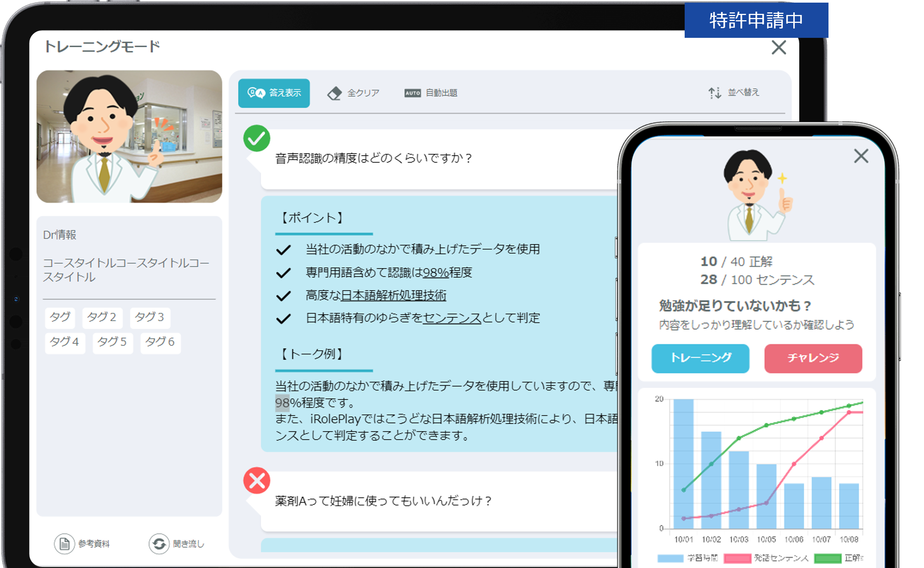Click the sort arrows 並べ替え icon
924x568 pixels.
714,93
